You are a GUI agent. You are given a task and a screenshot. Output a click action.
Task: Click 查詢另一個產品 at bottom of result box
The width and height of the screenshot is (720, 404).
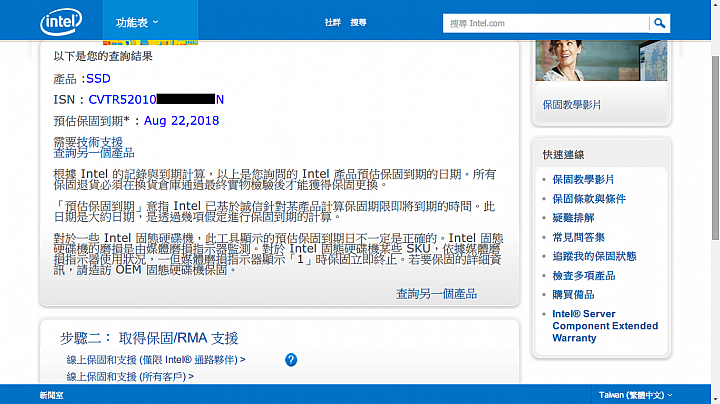point(436,294)
